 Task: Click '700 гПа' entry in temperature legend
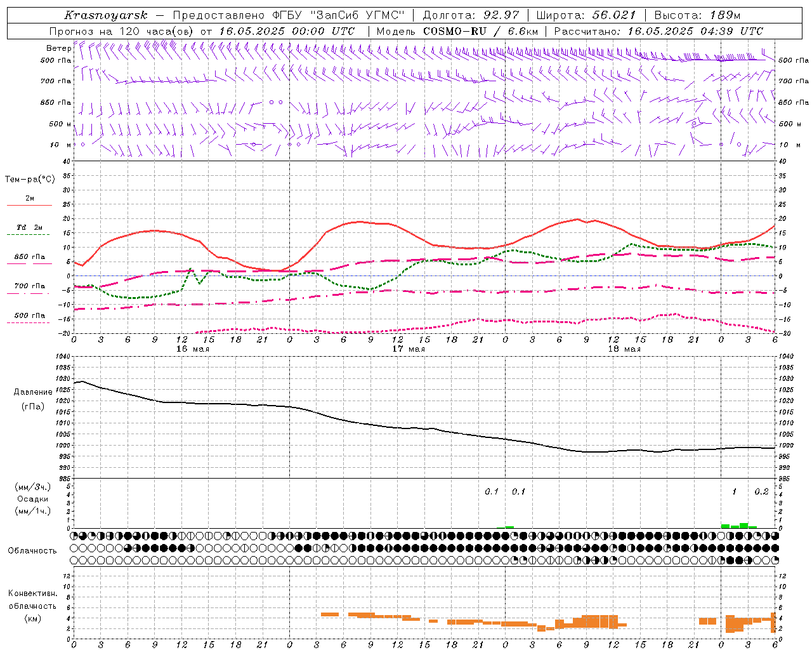click(30, 286)
